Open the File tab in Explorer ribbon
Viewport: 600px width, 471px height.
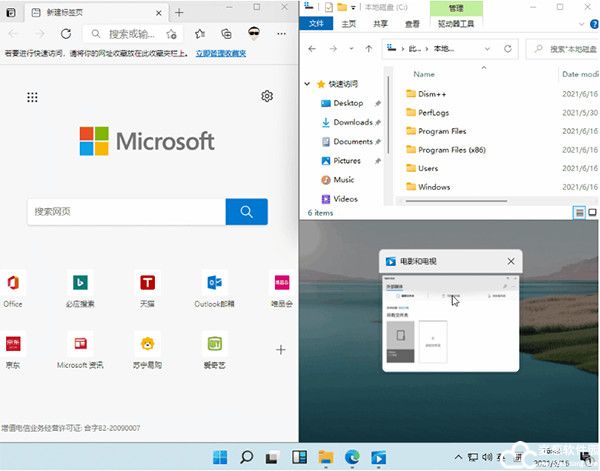316,24
